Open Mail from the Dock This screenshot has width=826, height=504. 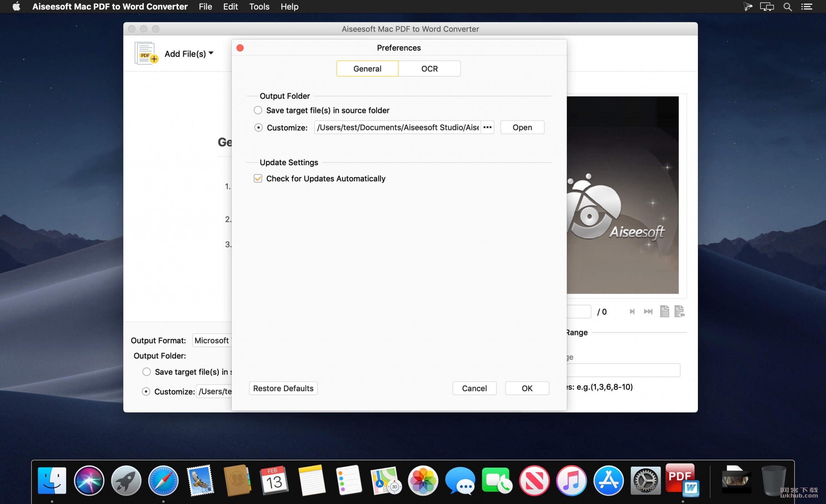[x=200, y=480]
